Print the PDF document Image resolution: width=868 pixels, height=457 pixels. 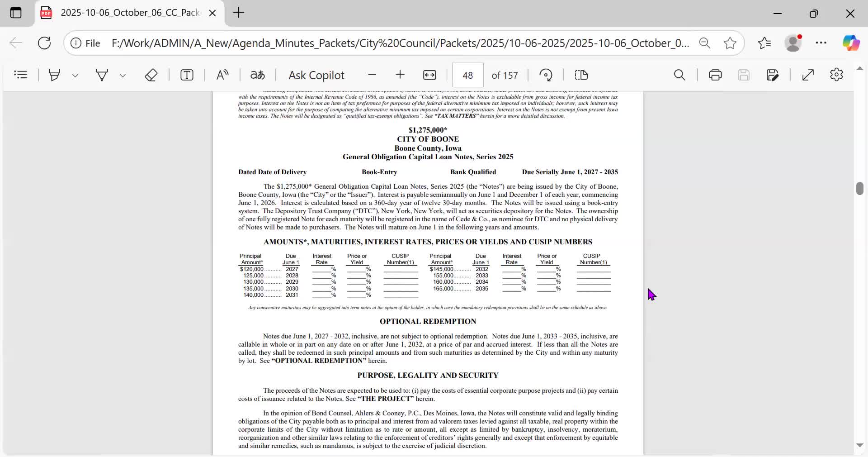pyautogui.click(x=715, y=75)
